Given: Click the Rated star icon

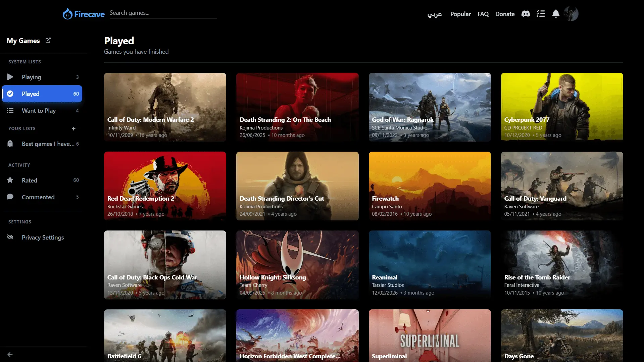Looking at the screenshot, I should [x=10, y=180].
